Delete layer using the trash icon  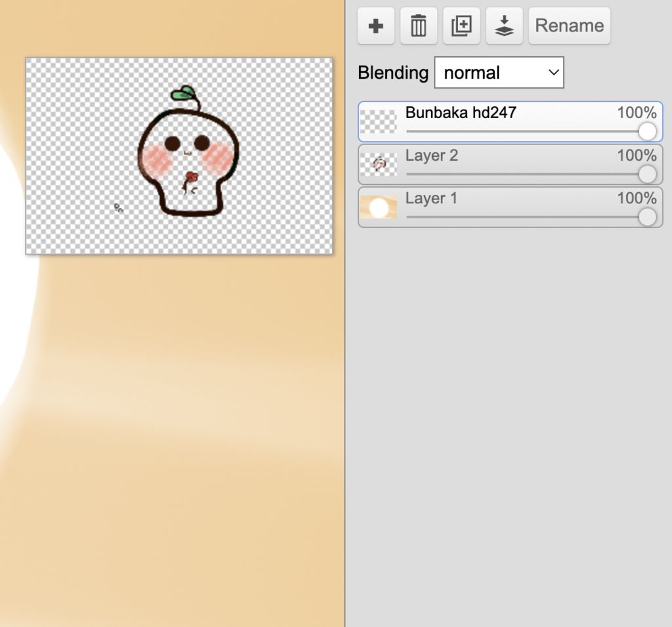[419, 26]
